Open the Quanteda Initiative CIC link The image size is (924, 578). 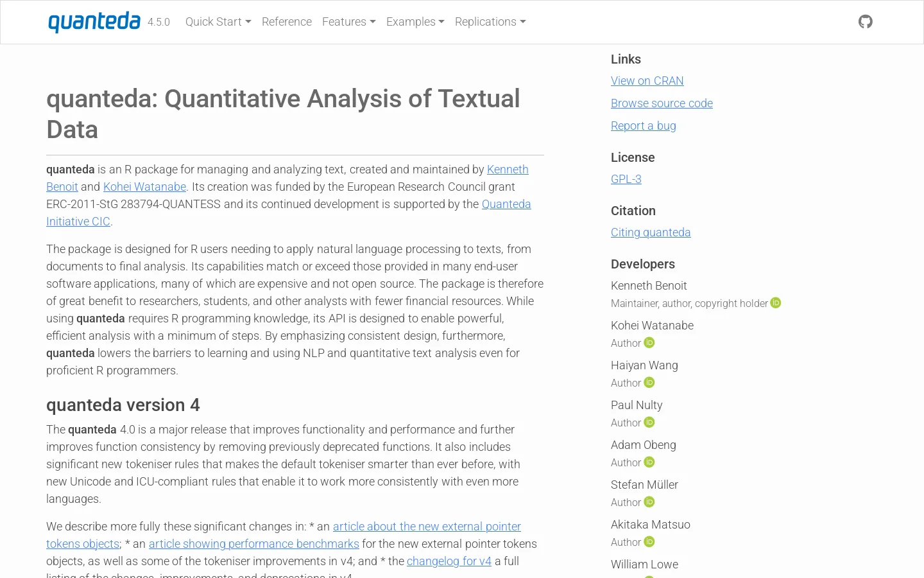tap(506, 204)
